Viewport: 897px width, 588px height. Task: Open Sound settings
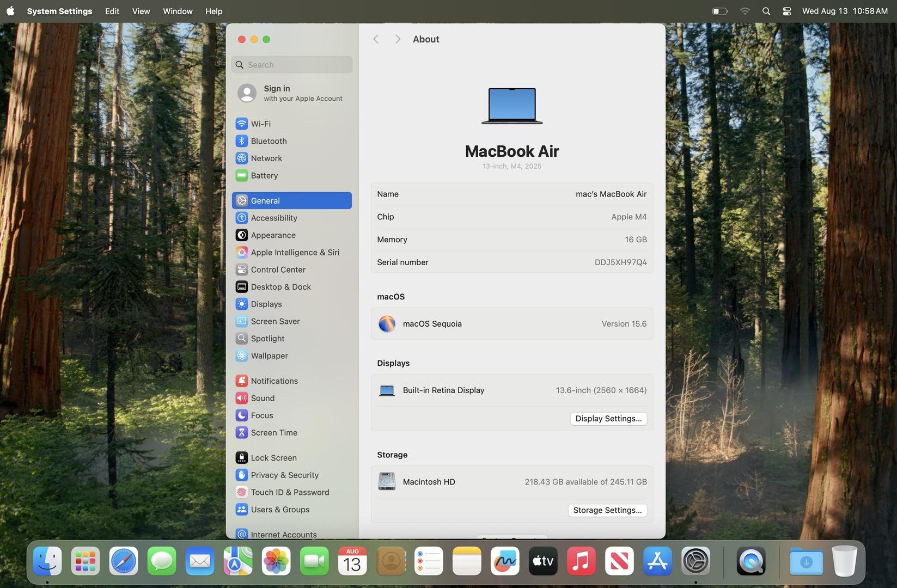291,399
